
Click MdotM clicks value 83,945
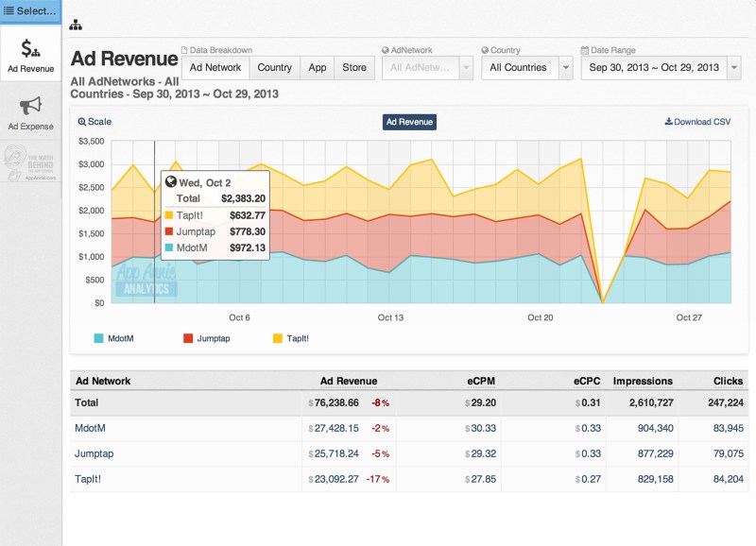tap(728, 428)
